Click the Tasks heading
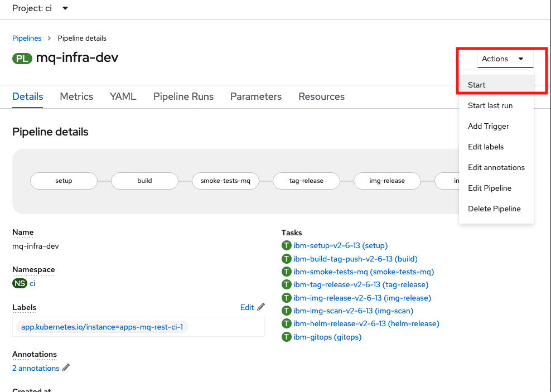The height and width of the screenshot is (392, 551). point(292,233)
